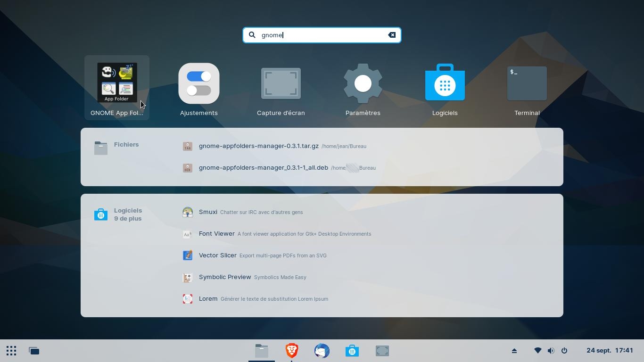Image resolution: width=644 pixels, height=362 pixels.
Task: Open GNOME App Folders Manager app
Action: click(x=116, y=88)
